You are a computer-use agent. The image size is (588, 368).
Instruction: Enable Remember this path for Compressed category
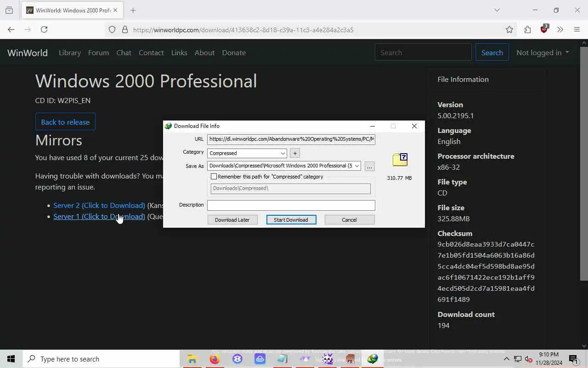[214, 177]
